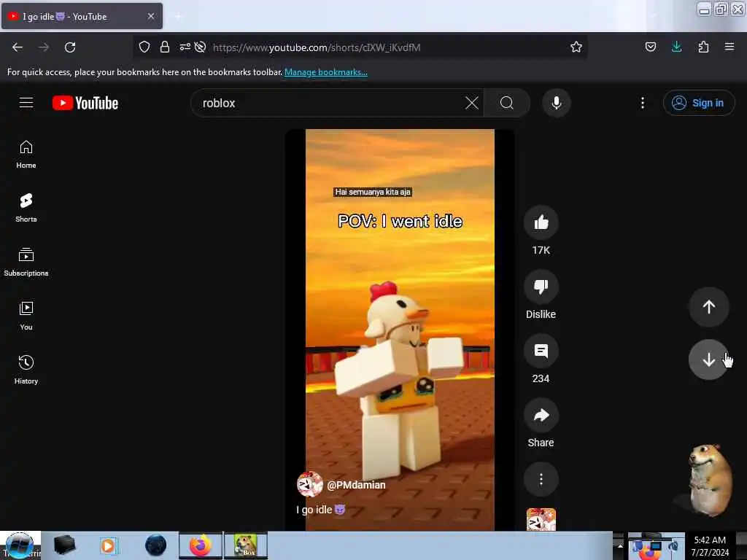Open You in sidebar

(26, 316)
